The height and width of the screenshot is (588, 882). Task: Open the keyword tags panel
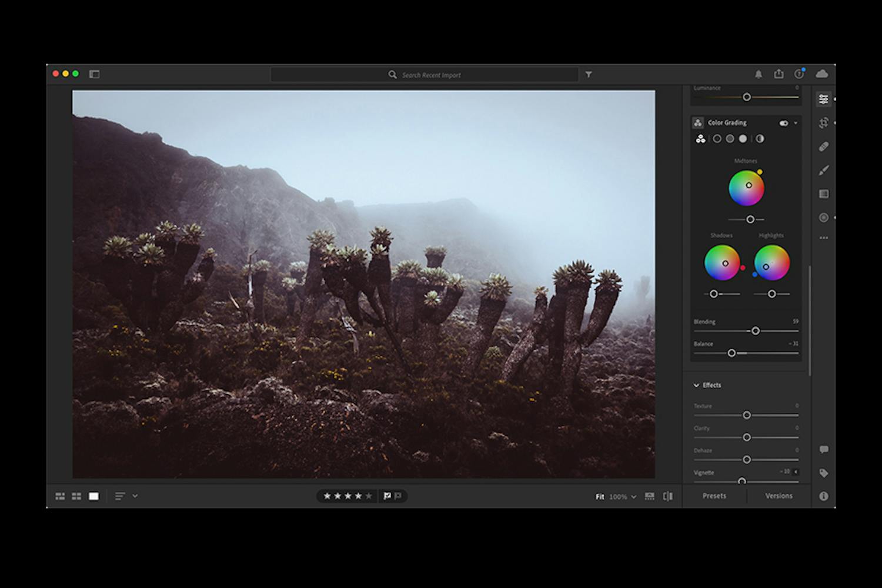click(824, 472)
